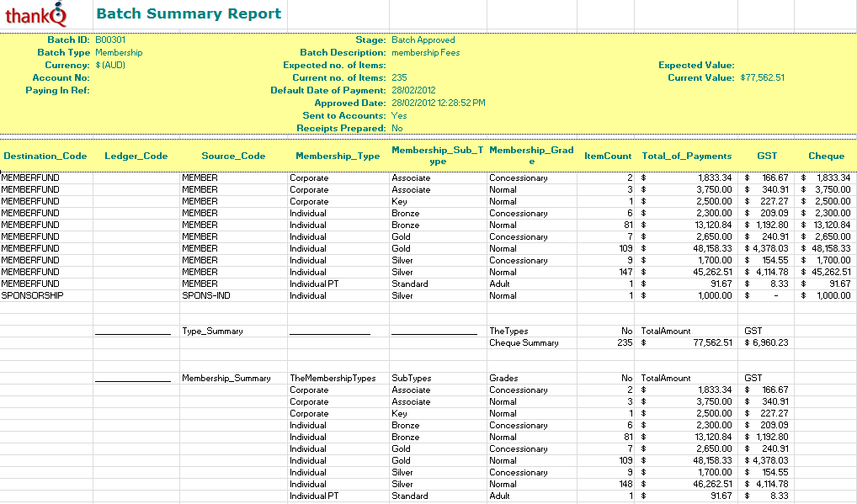857x504 pixels.
Task: Select the Approved Date 28/02/2012 12:28:52 PM
Action: coord(439,103)
